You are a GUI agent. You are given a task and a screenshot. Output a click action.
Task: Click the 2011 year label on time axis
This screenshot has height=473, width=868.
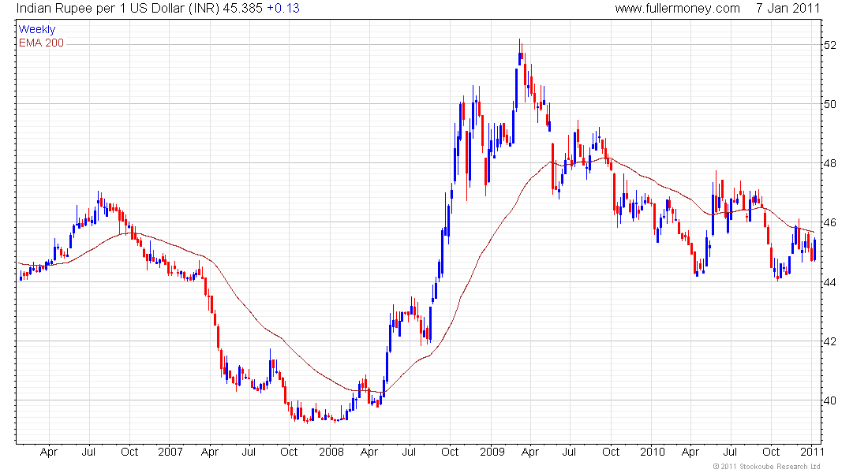point(811,452)
